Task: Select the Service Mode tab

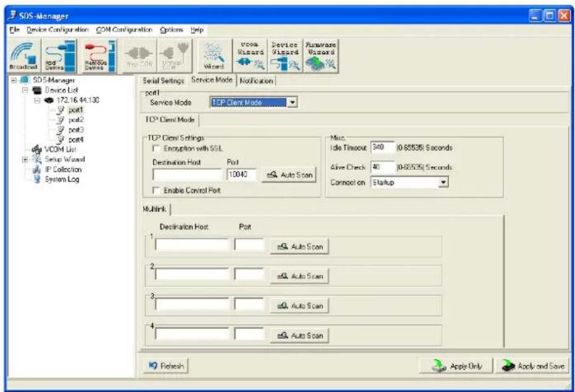Action: (x=212, y=80)
